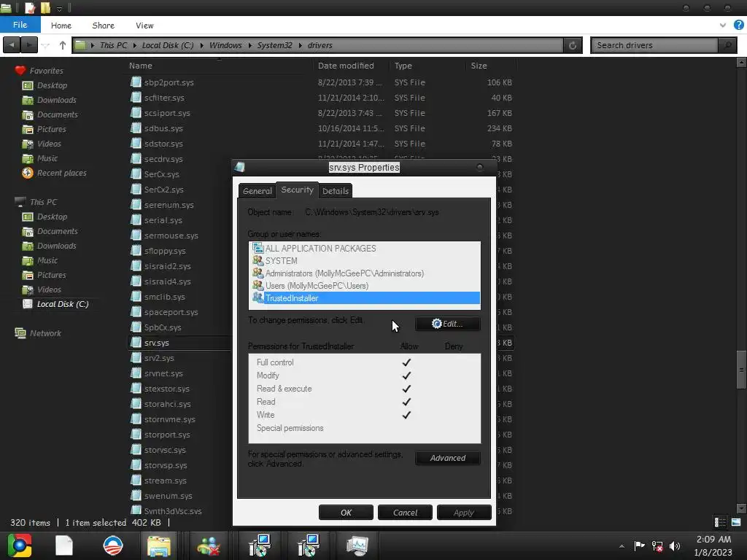Select the sbp2port.sys file
The image size is (747, 560).
coord(169,82)
